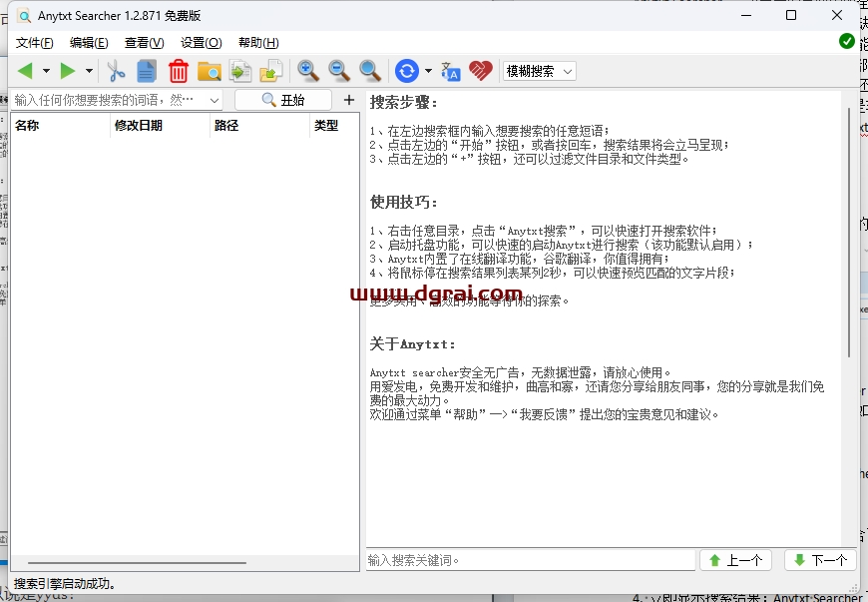Open the dropdown beside the refresh icon
The height and width of the screenshot is (602, 868).
[x=428, y=71]
